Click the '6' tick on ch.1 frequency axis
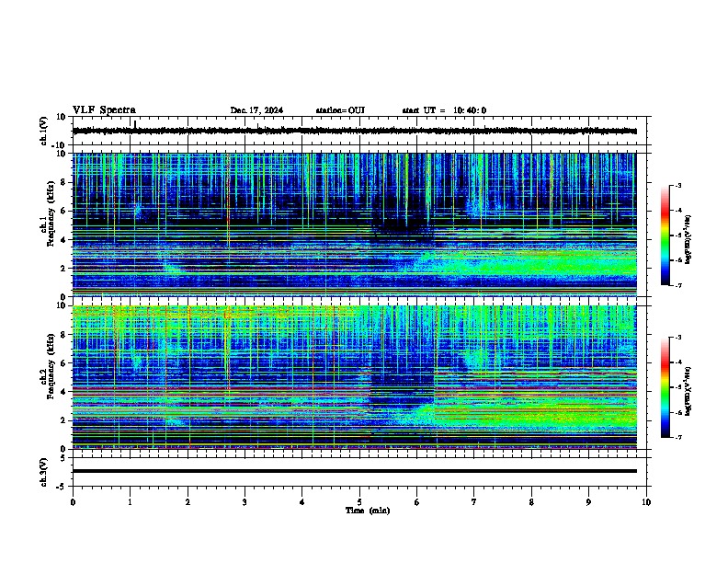The width and height of the screenshot is (728, 563). (x=63, y=211)
